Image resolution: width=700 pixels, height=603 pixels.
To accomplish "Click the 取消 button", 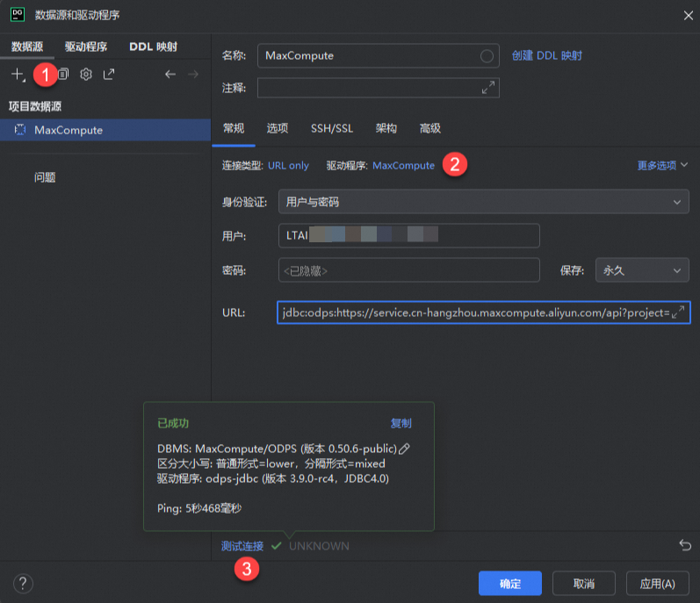I will click(x=584, y=584).
